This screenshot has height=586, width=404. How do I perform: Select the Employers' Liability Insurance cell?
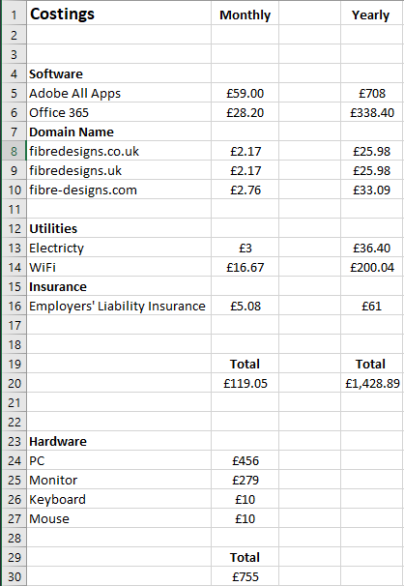[x=119, y=306]
